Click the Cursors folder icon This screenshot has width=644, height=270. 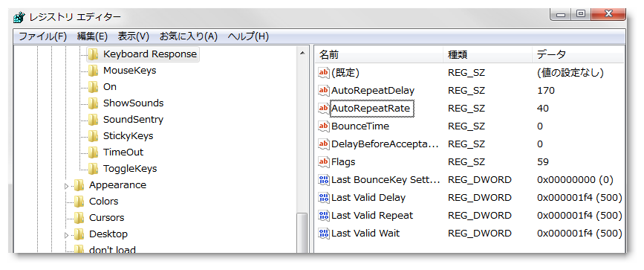point(79,218)
